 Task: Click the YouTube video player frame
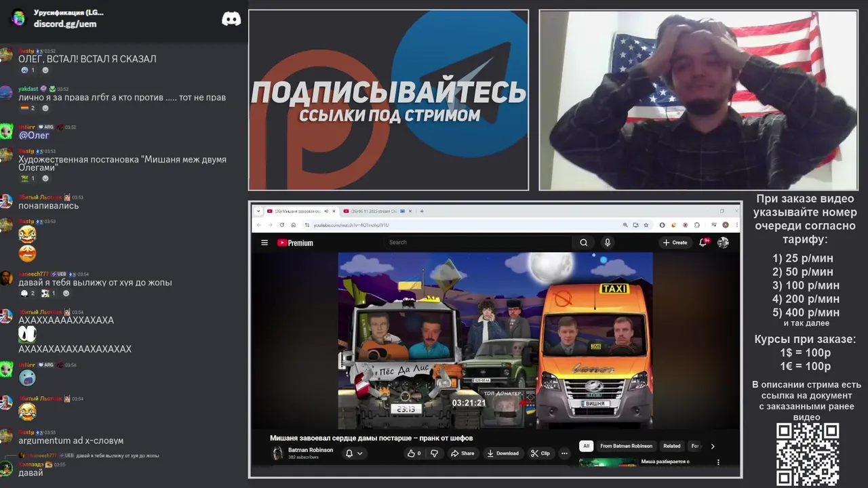496,340
